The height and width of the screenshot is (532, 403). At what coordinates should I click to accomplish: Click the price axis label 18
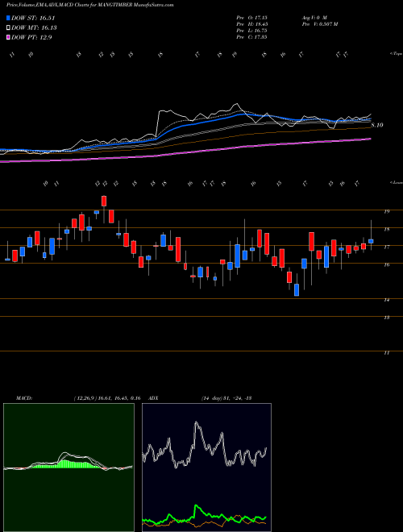[x=386, y=230]
